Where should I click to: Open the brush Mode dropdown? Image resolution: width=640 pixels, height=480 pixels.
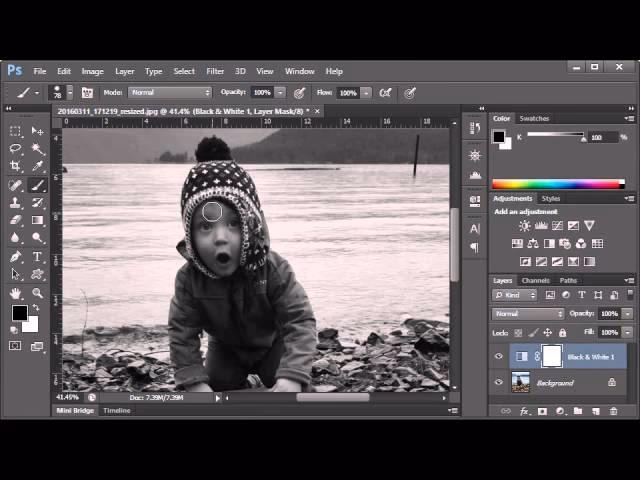170,93
